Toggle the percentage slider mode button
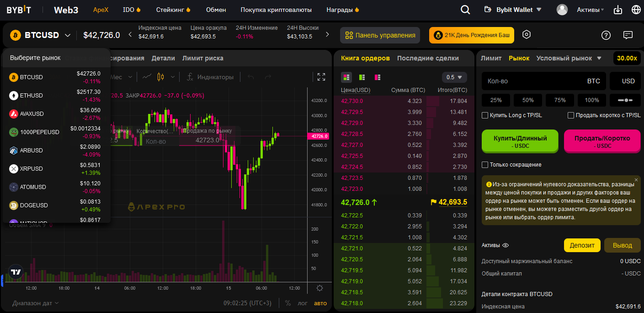The width and height of the screenshot is (644, 313). (625, 100)
